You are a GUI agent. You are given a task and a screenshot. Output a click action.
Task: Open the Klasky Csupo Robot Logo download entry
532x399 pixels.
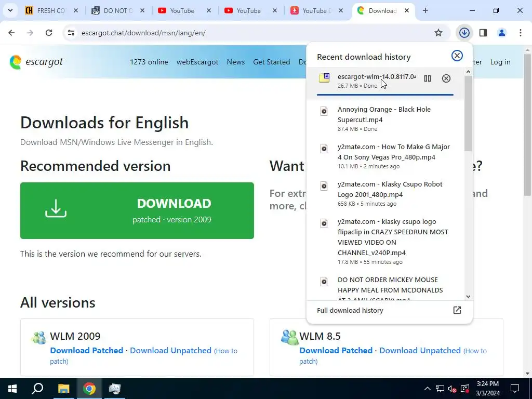tap(385, 193)
